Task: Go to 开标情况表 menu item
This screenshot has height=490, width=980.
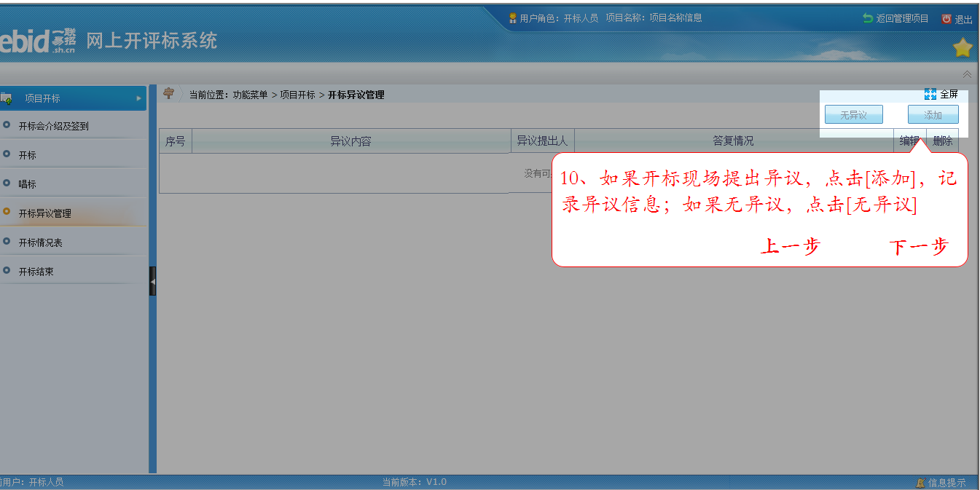Action: pyautogui.click(x=40, y=242)
